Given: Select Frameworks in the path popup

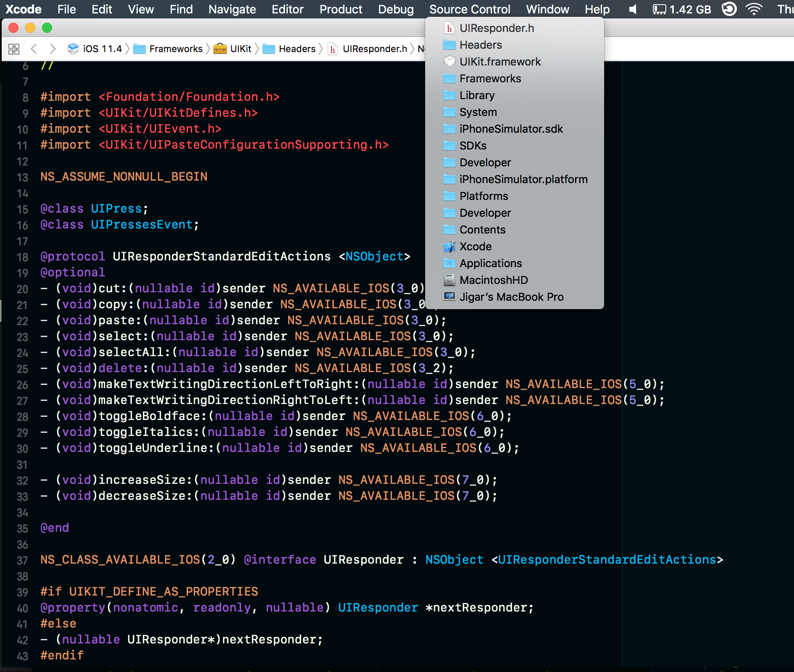Looking at the screenshot, I should pyautogui.click(x=515, y=79).
